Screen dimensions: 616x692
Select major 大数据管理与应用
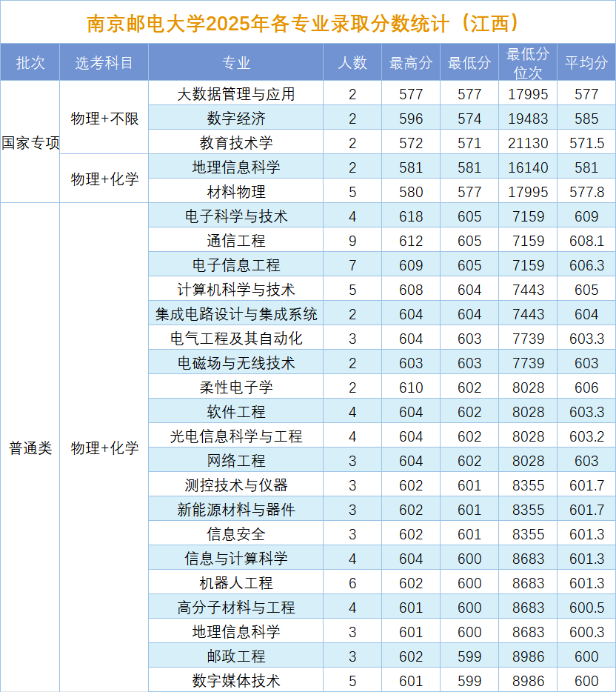(236, 94)
